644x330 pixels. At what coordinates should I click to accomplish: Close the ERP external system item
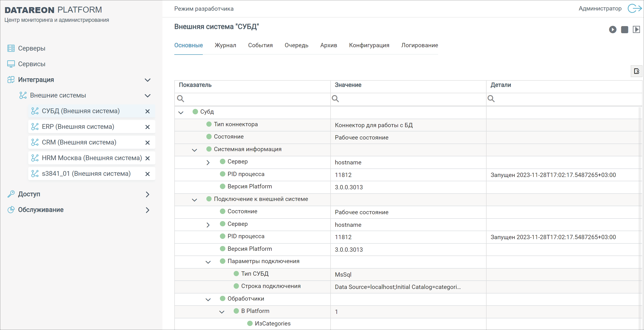click(147, 127)
